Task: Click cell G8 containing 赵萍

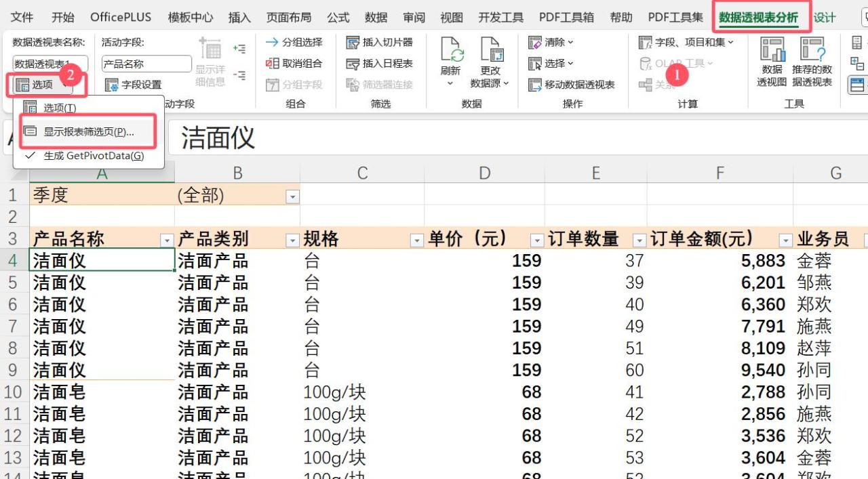Action: 831,348
